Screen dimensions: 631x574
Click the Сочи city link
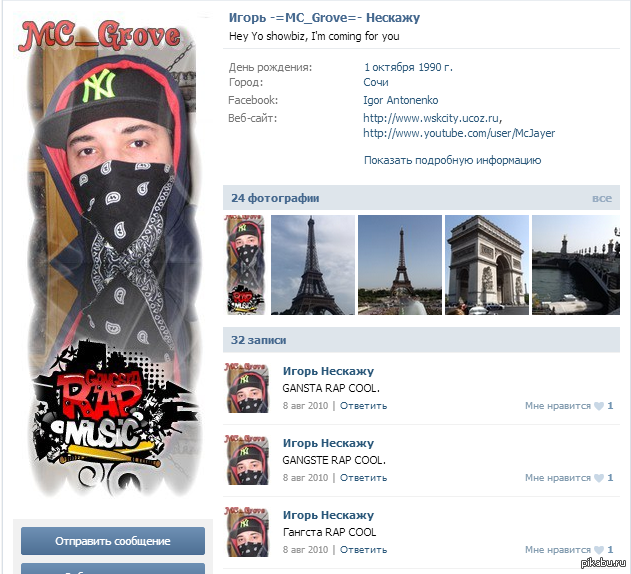pyautogui.click(x=376, y=83)
